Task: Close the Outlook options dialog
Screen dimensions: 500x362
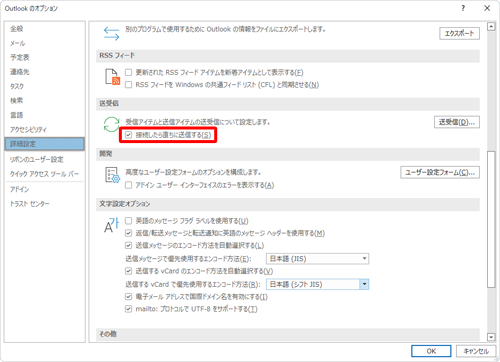Action: point(487,8)
